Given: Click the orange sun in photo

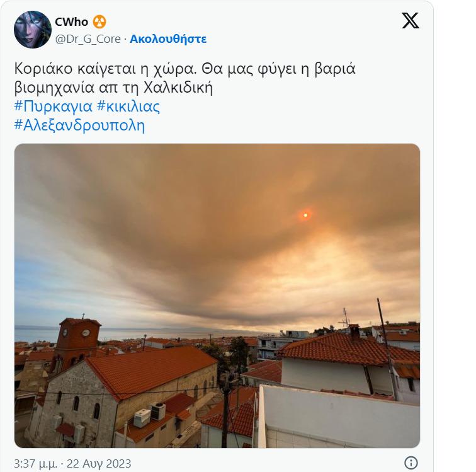Looking at the screenshot, I should tap(305, 215).
